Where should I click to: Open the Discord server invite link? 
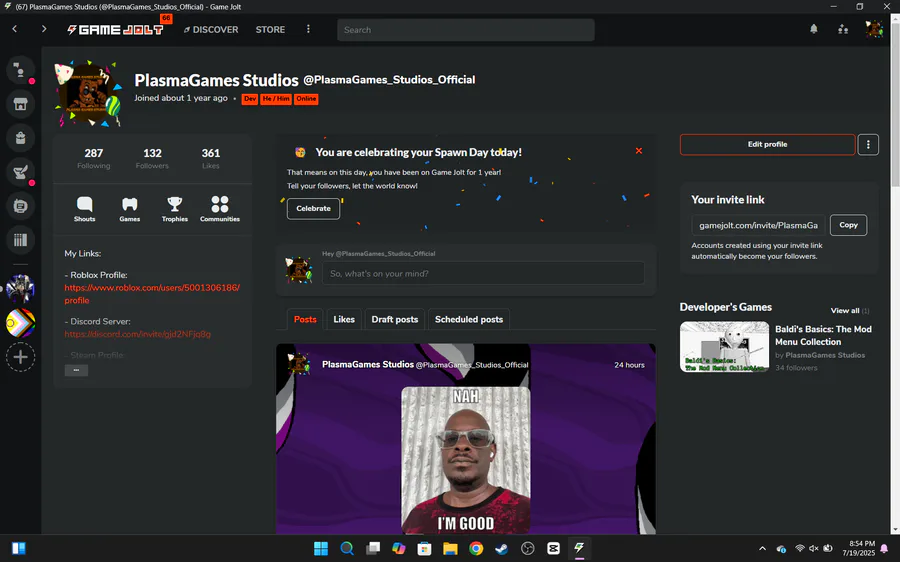138,334
